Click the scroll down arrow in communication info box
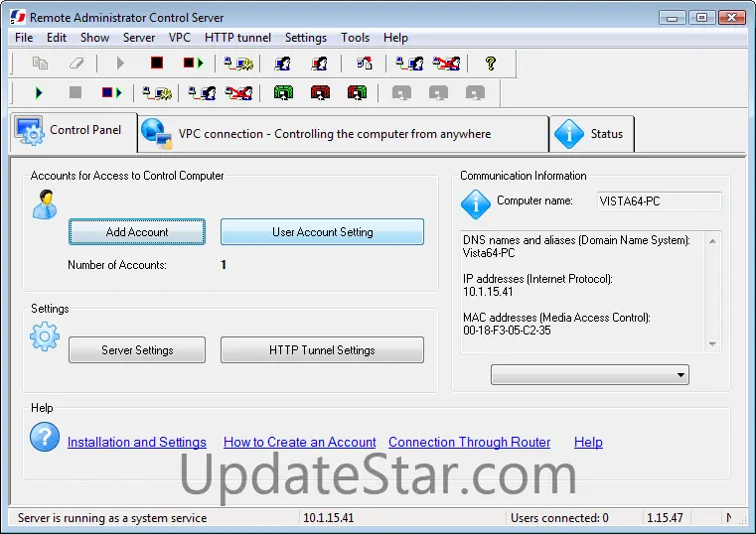The image size is (756, 534). 712,343
